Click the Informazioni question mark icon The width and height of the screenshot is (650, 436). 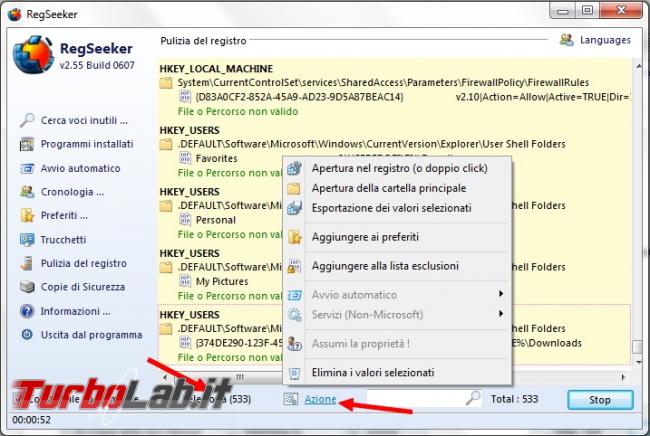point(27,311)
